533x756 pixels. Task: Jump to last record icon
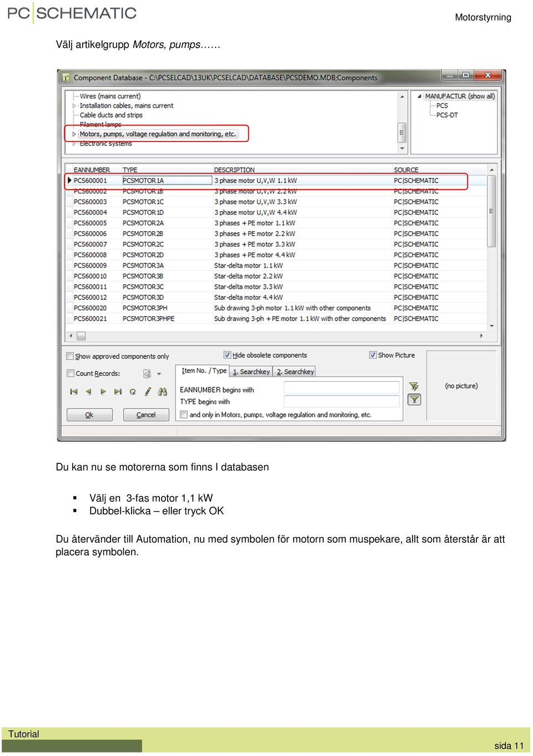coord(118,392)
